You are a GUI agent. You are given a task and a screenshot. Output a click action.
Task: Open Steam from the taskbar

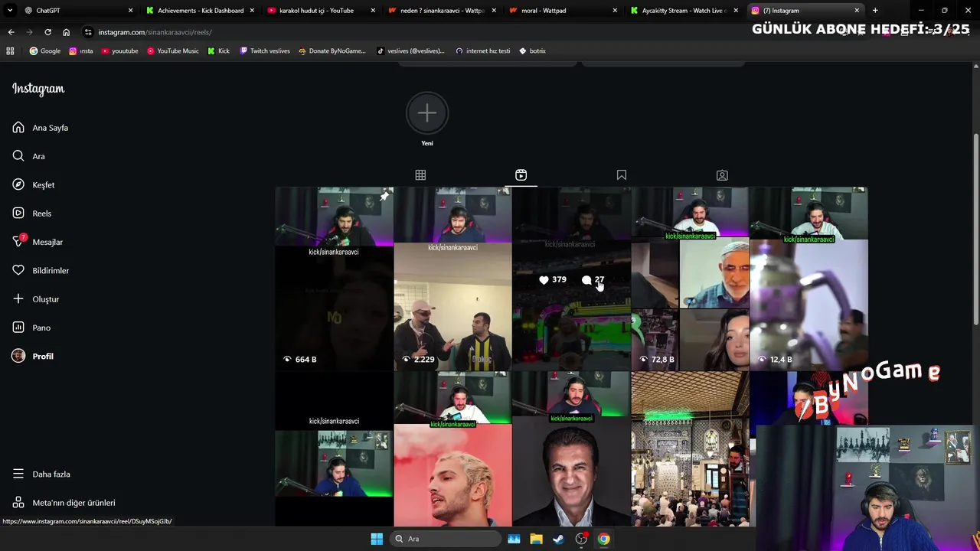558,539
